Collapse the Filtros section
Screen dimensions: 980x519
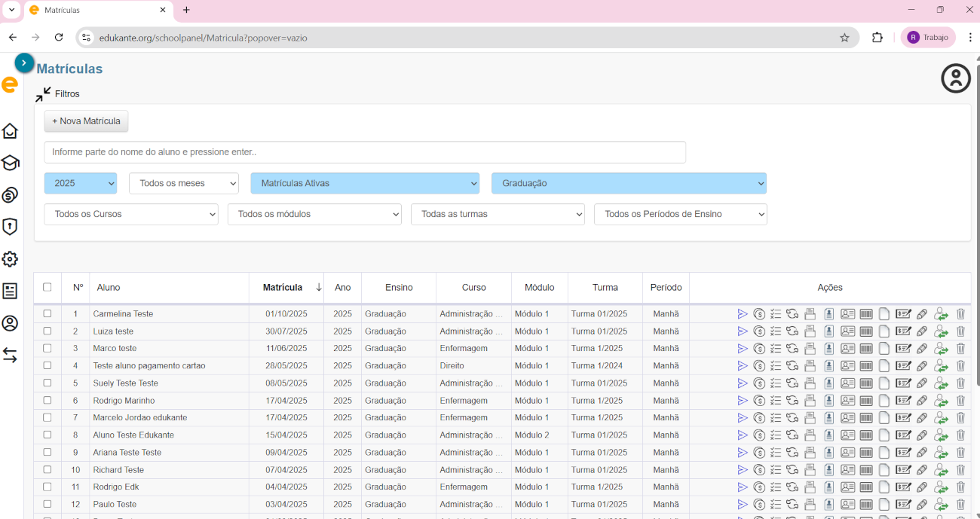point(43,94)
